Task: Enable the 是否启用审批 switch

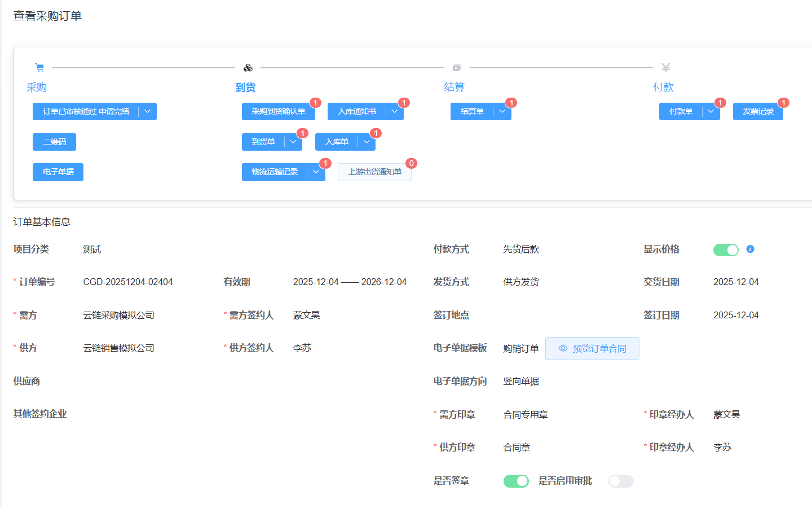Action: pos(621,481)
